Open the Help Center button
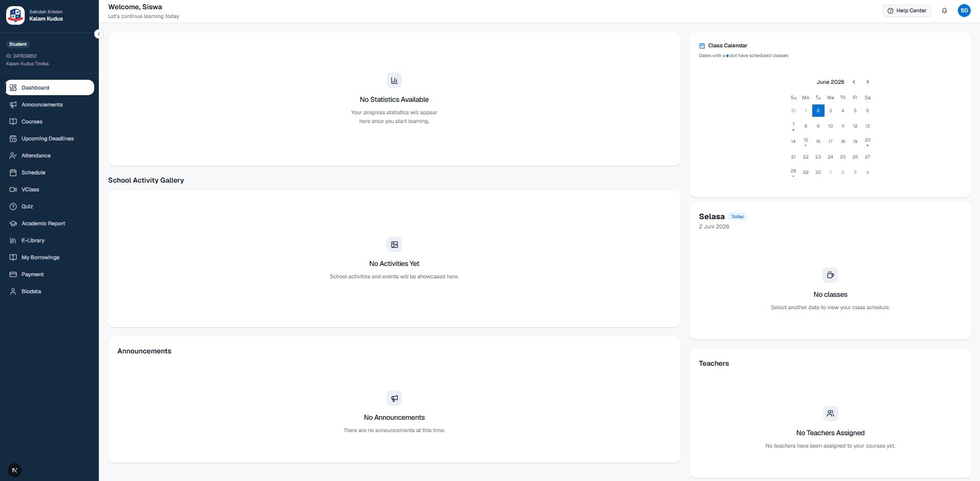 907,11
